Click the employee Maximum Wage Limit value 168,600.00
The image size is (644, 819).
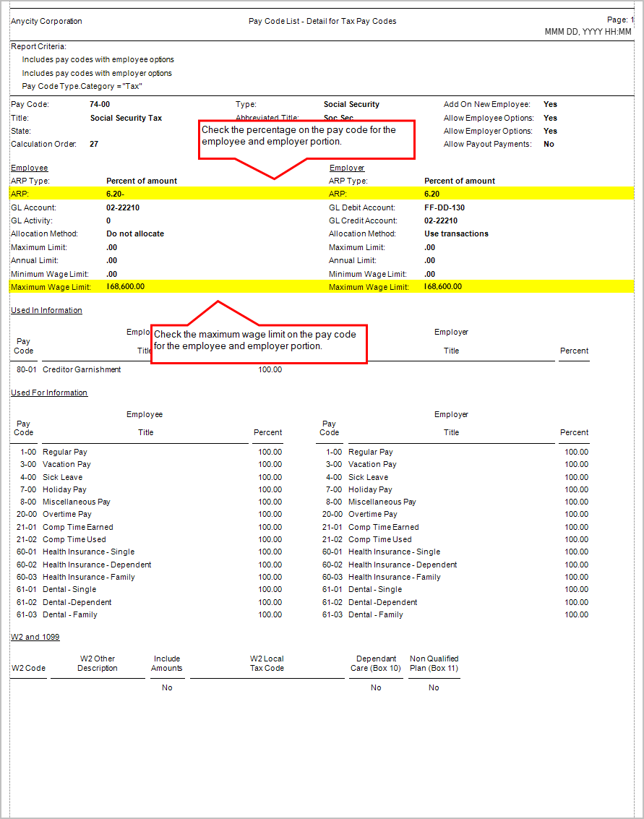[125, 287]
